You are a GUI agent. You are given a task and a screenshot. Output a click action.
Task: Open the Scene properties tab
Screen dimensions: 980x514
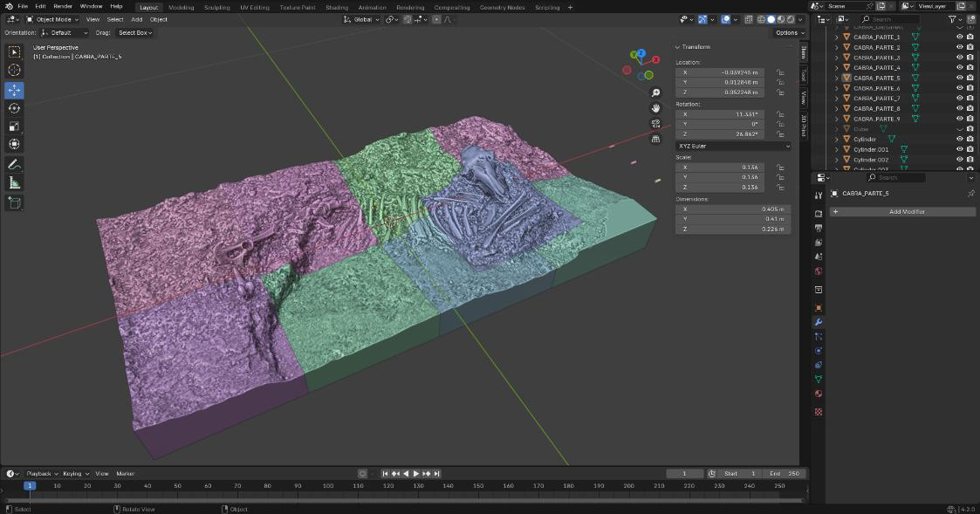[x=819, y=257]
